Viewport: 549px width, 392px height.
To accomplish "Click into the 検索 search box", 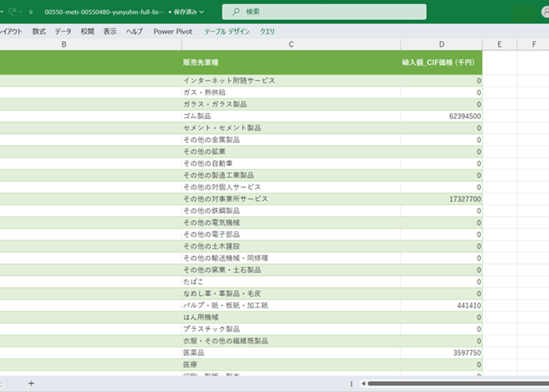I will tap(324, 12).
